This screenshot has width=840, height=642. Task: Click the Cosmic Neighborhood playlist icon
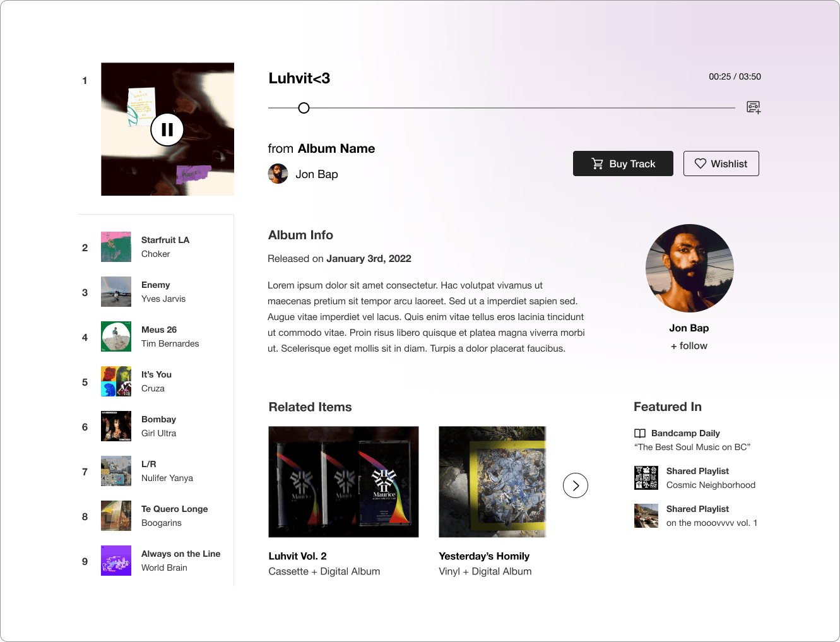(646, 478)
